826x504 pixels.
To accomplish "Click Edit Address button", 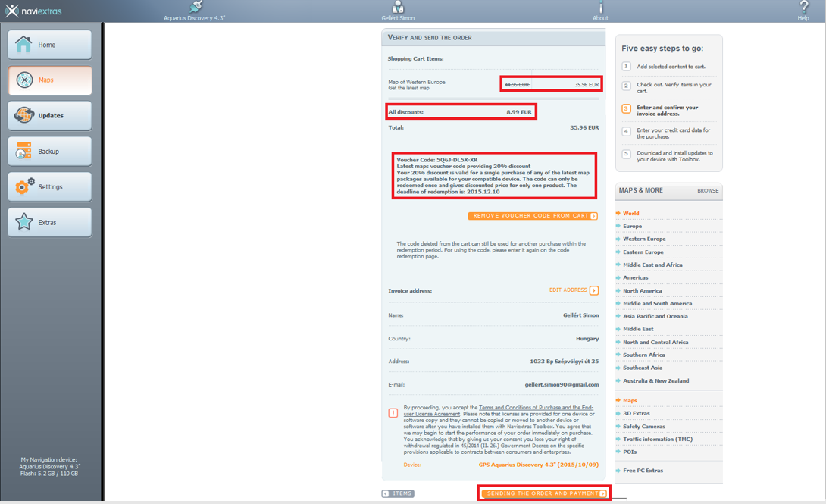I will (573, 290).
